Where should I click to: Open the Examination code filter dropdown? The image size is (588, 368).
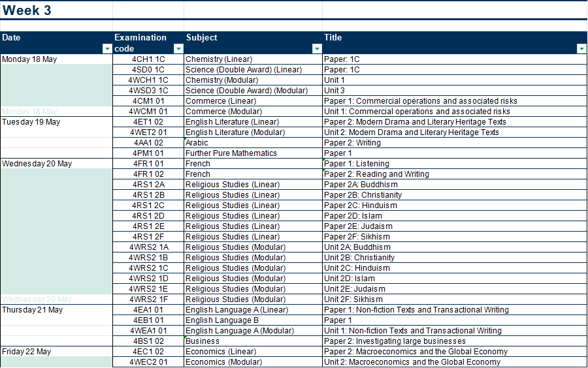click(178, 49)
